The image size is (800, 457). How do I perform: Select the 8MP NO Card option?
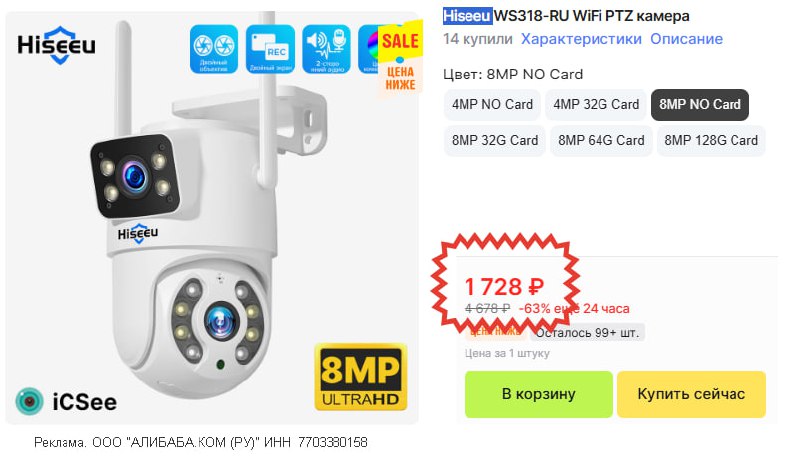point(699,105)
